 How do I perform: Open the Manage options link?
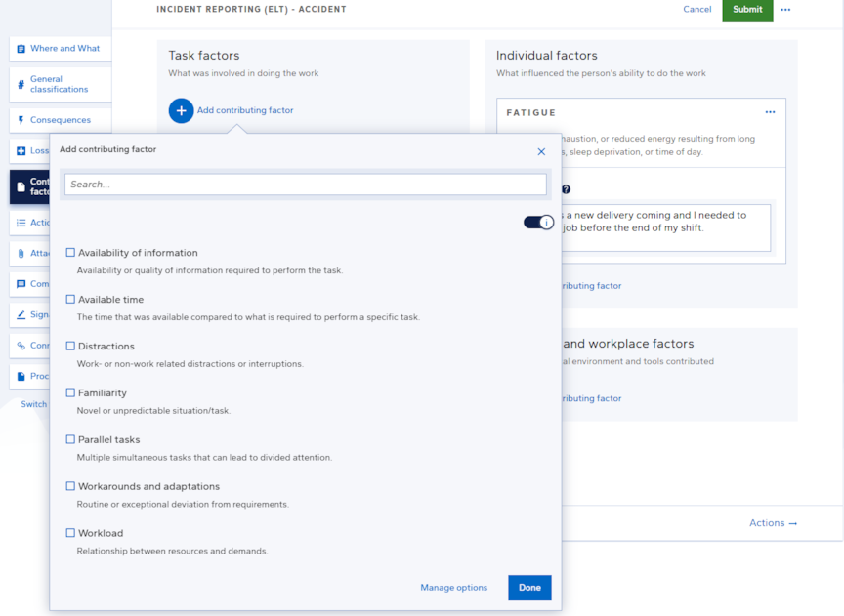(x=453, y=588)
